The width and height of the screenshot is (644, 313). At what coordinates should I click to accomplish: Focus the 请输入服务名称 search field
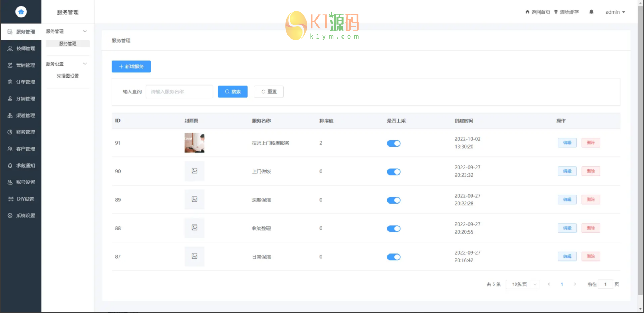(x=179, y=91)
